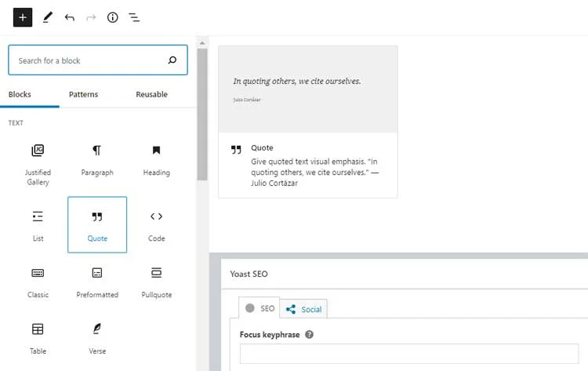Viewport: 588px width, 371px height.
Task: Insert the Justified Gallery block
Action: pos(38,164)
